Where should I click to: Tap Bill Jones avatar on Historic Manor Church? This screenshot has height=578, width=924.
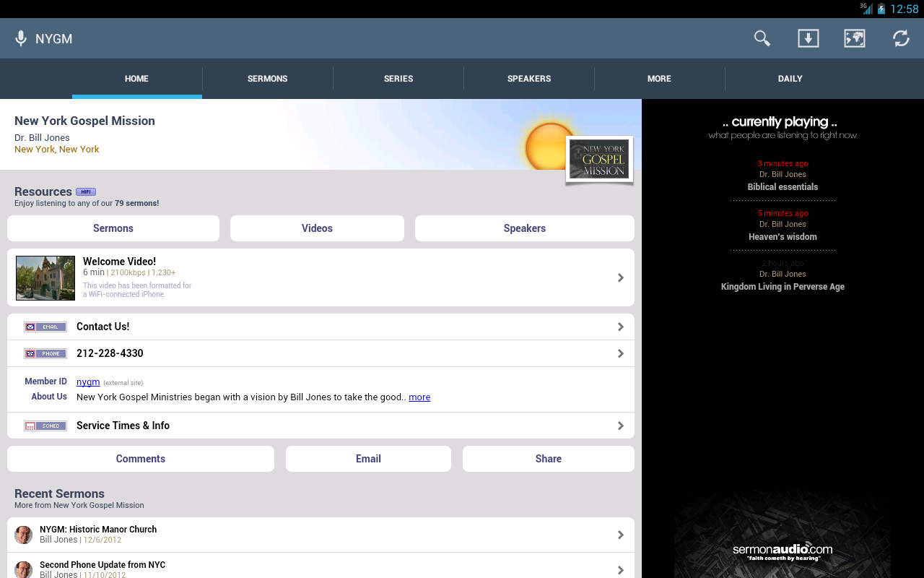(24, 535)
